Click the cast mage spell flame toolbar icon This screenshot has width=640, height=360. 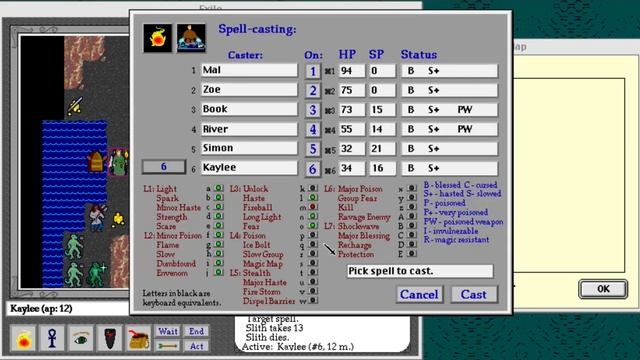[x=23, y=338]
